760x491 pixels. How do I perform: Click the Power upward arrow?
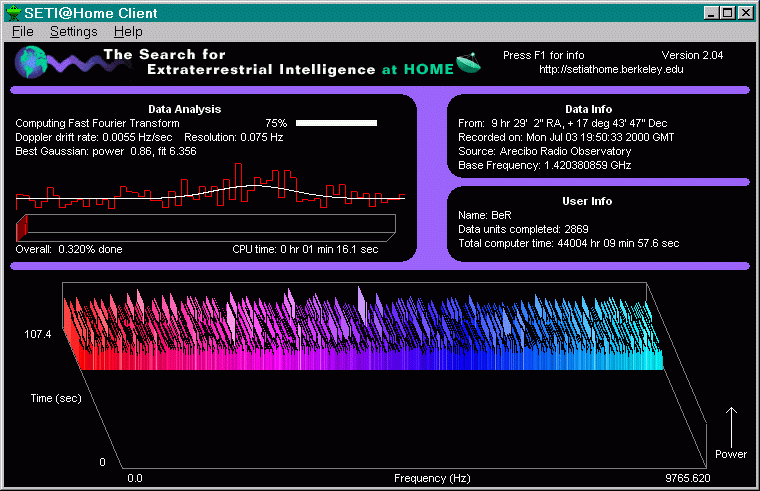[731, 427]
